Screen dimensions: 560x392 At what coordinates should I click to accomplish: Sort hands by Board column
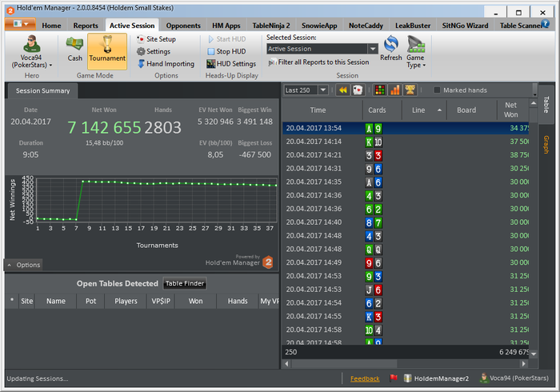471,110
